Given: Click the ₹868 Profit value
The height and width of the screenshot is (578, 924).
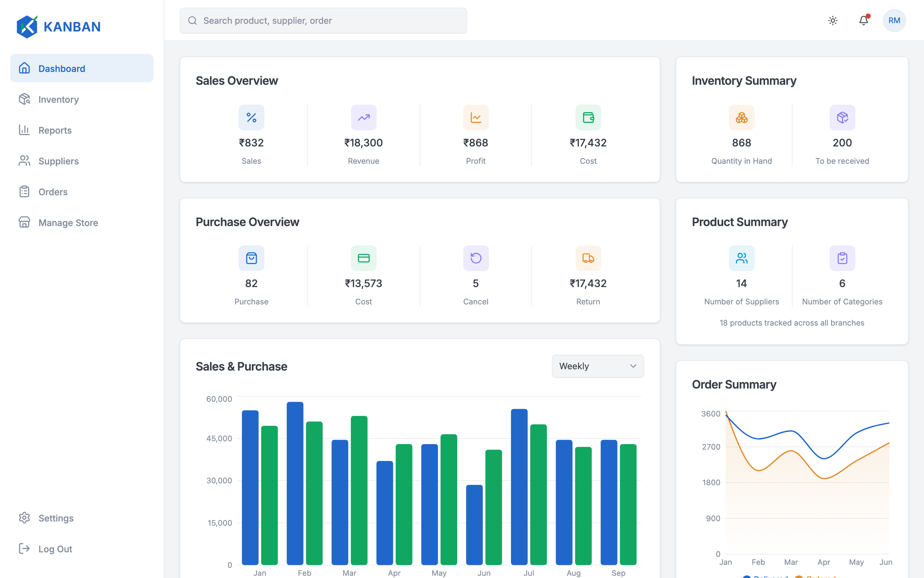Looking at the screenshot, I should (476, 143).
